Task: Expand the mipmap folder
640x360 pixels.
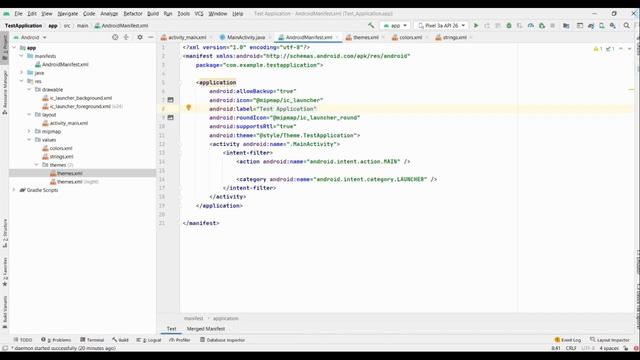Action: click(x=29, y=131)
